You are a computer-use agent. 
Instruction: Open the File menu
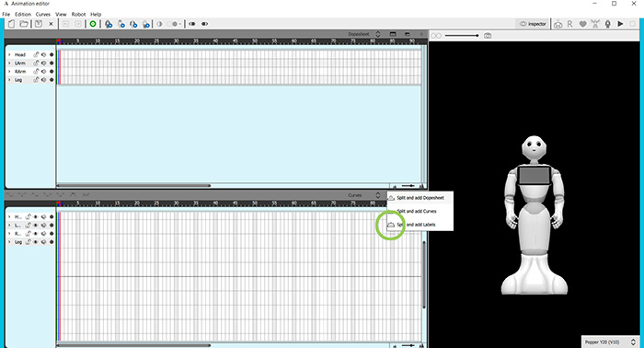(6, 14)
